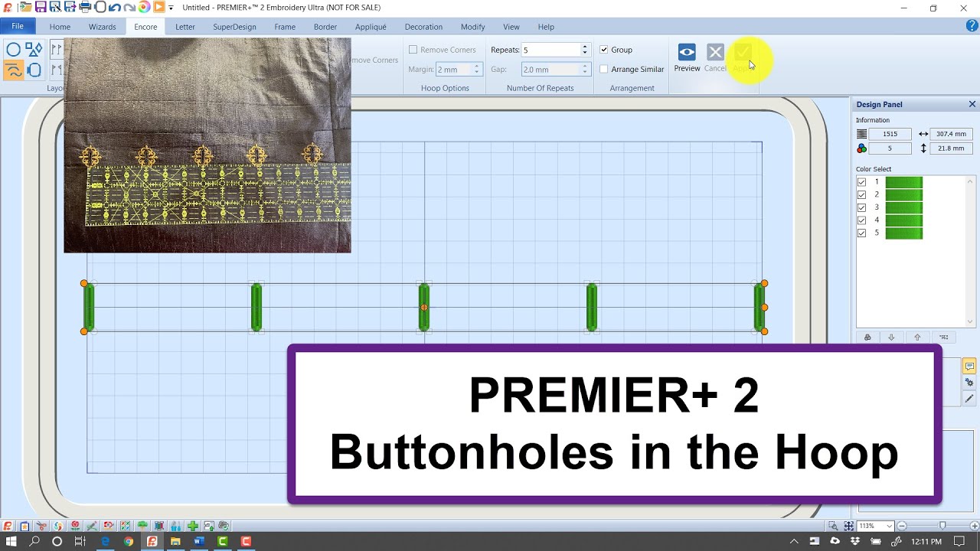Click the Change Hoop icon in quick access toolbar
The image size is (980, 551).
click(x=100, y=7)
